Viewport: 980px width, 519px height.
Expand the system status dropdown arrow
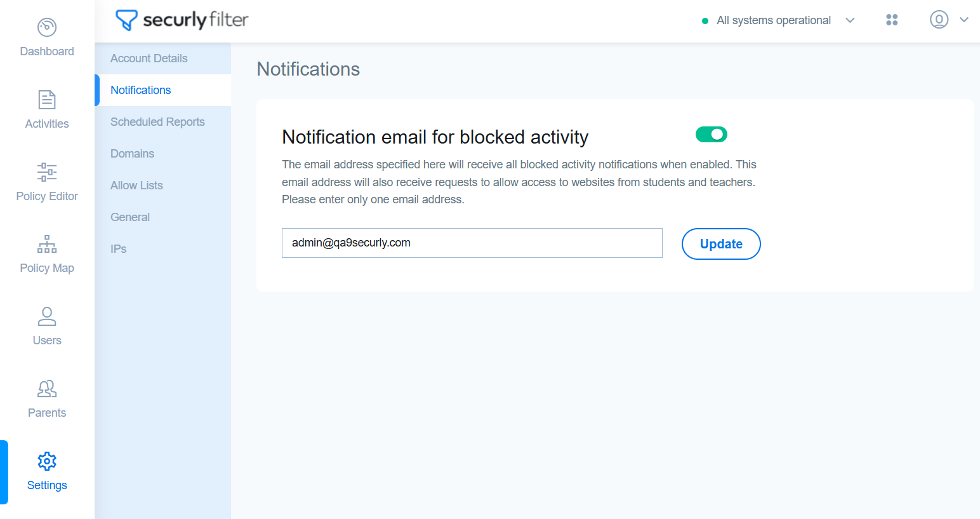coord(850,20)
